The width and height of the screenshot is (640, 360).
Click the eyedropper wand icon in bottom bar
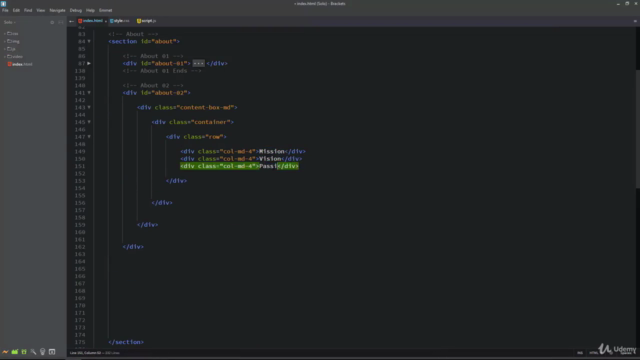click(x=33, y=352)
